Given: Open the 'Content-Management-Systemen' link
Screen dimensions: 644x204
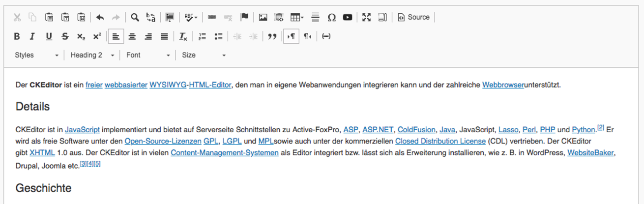Looking at the screenshot, I should tap(225, 152).
